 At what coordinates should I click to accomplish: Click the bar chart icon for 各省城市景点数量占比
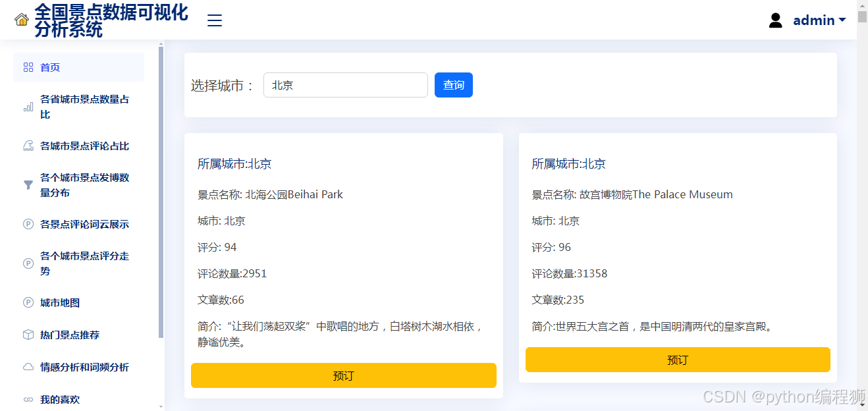[x=28, y=107]
